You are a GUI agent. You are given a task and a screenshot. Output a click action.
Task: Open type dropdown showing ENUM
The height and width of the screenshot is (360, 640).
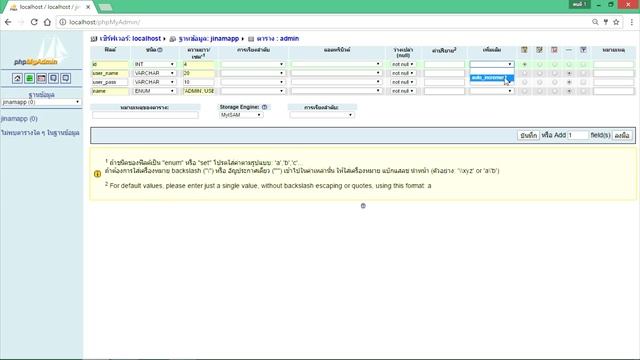pyautogui.click(x=154, y=91)
